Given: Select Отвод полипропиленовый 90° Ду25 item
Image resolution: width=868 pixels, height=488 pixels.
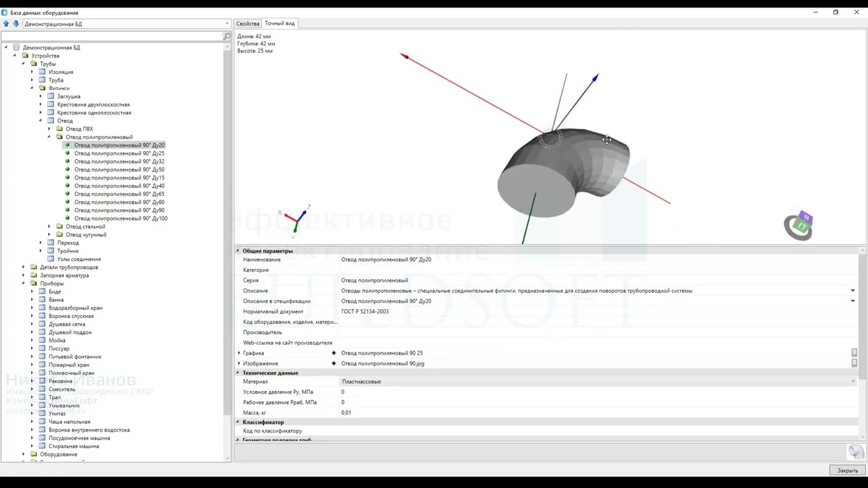Looking at the screenshot, I should (119, 153).
